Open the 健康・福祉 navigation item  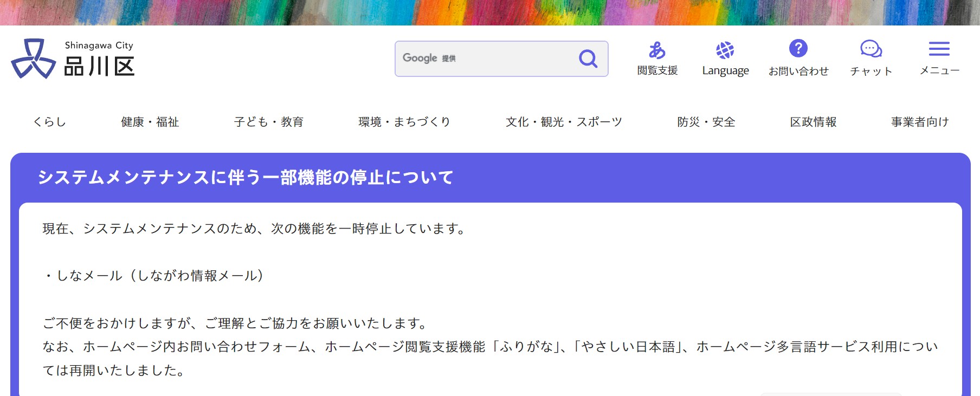point(150,122)
